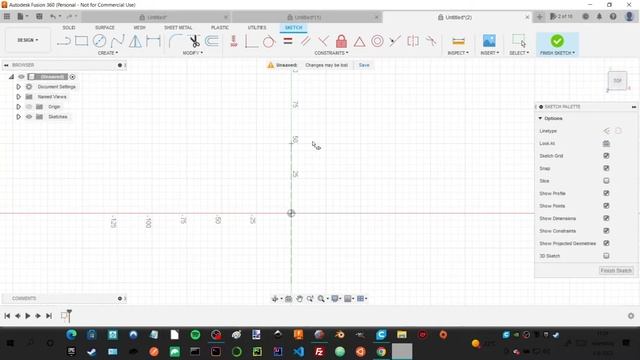Toggle Show Projected Geometries checkbox

click(606, 243)
